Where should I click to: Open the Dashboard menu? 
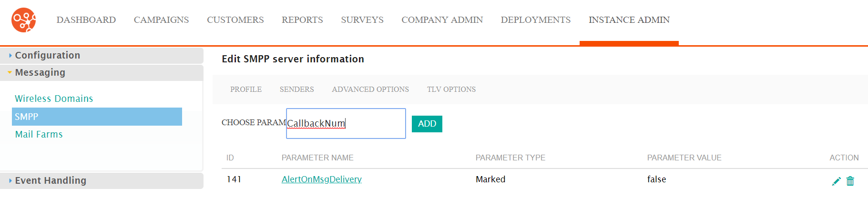(86, 20)
